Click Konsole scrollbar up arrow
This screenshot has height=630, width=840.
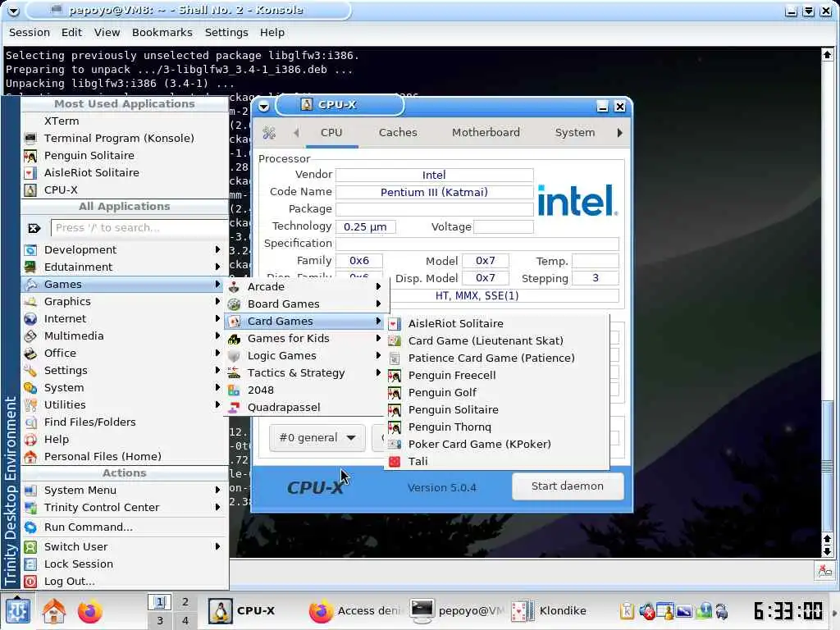coord(827,55)
